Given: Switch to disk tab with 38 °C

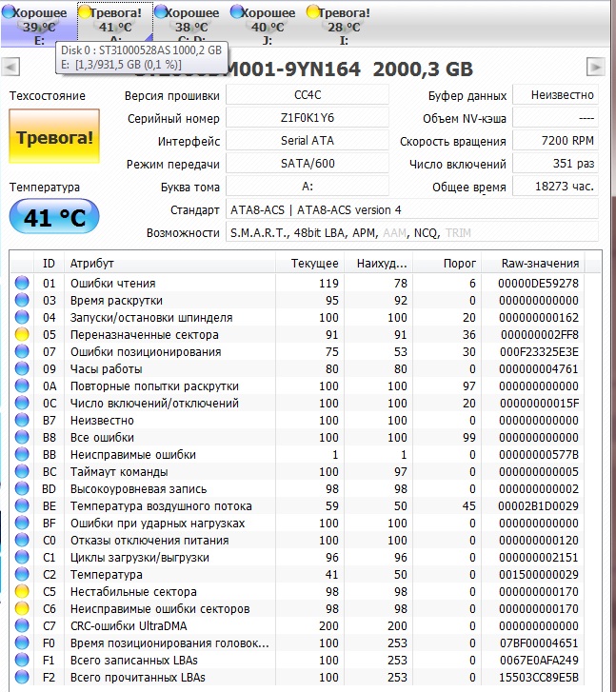Looking at the screenshot, I should pos(191,25).
